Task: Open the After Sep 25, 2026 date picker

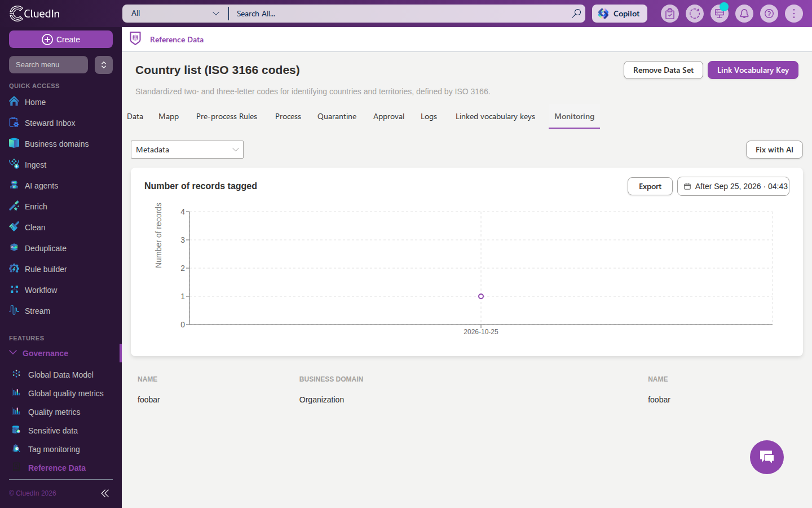Action: click(733, 186)
